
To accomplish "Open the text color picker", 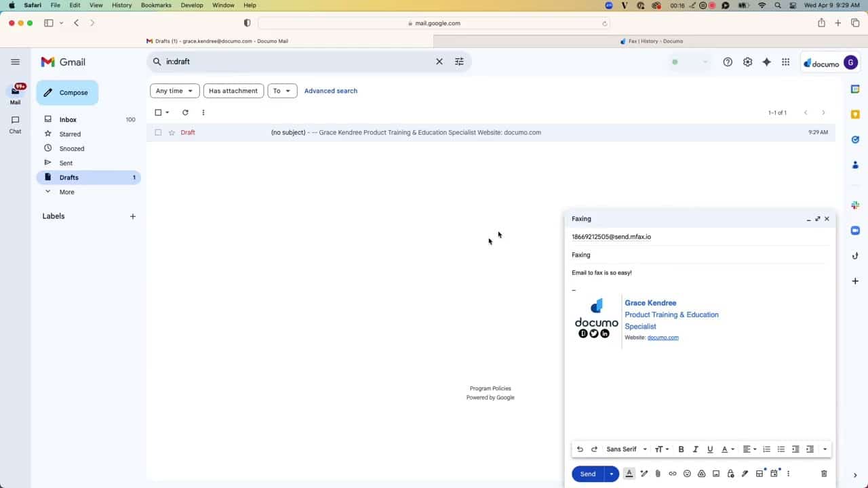I will coord(727,449).
